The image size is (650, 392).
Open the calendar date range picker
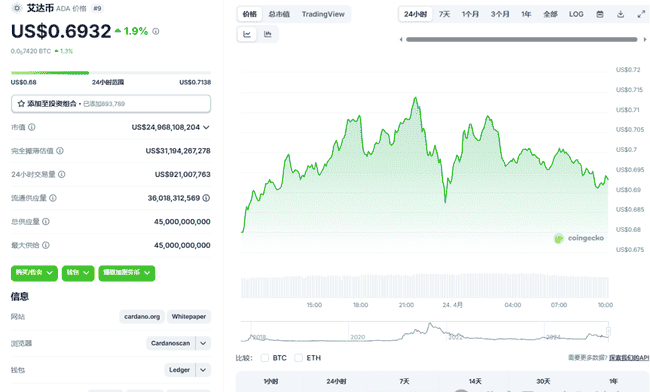pyautogui.click(x=600, y=14)
